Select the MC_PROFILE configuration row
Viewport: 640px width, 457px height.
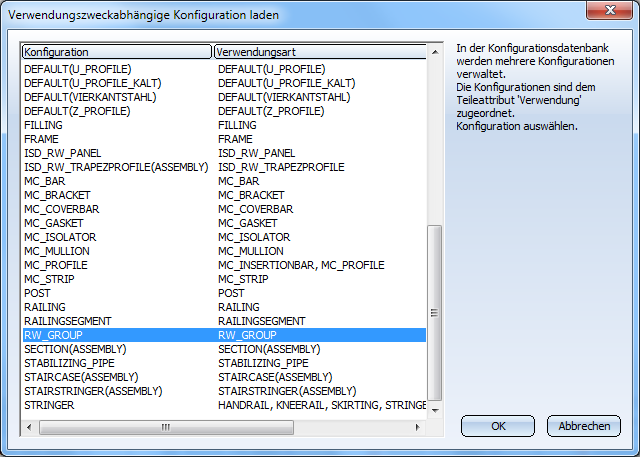click(x=224, y=265)
